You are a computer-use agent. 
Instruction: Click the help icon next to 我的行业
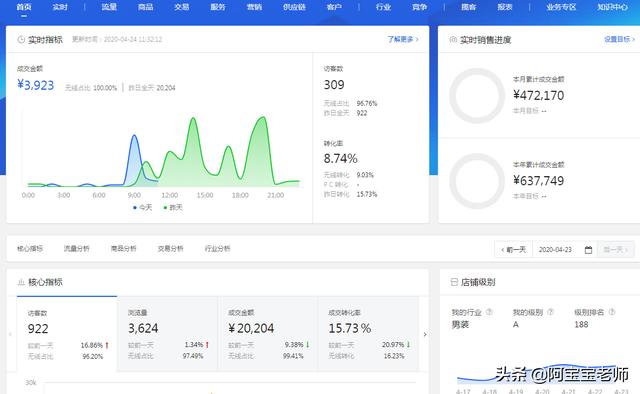click(489, 312)
